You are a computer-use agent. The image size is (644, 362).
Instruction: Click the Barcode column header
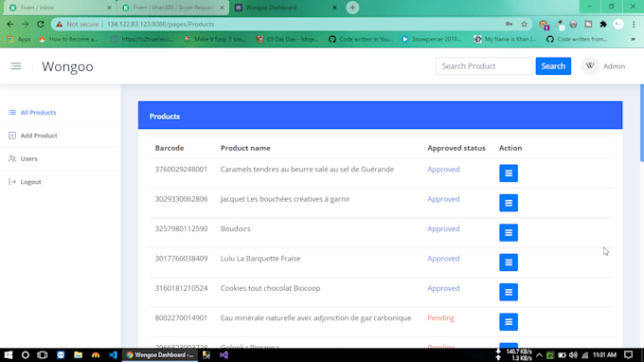[170, 148]
